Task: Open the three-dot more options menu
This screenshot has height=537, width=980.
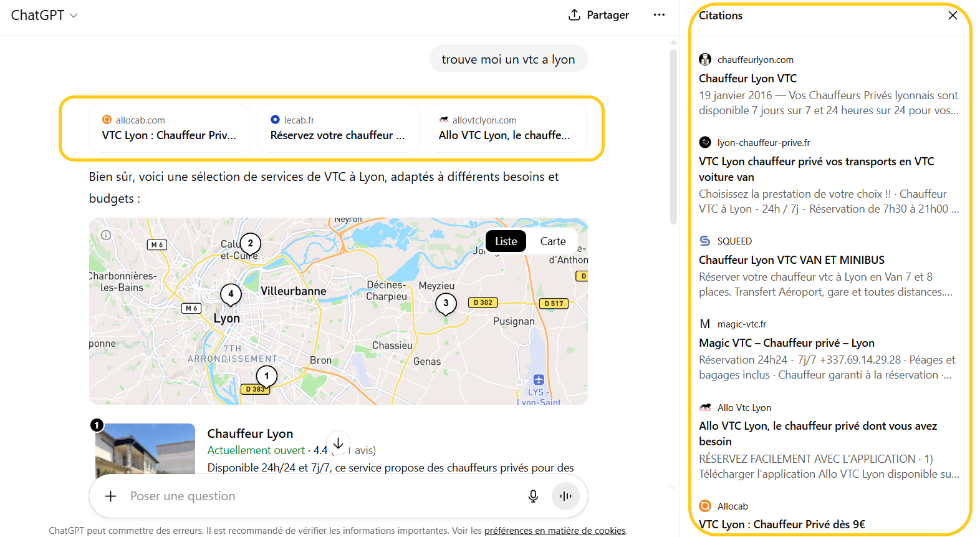Action: pyautogui.click(x=659, y=15)
